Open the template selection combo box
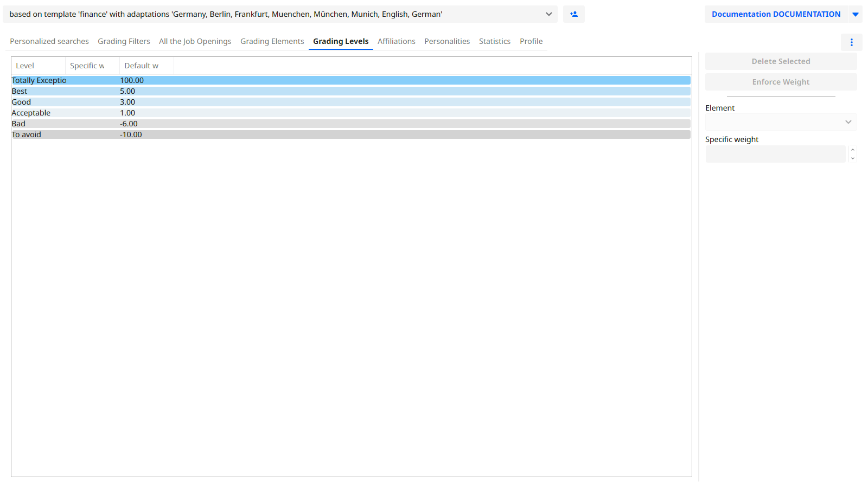 click(280, 14)
